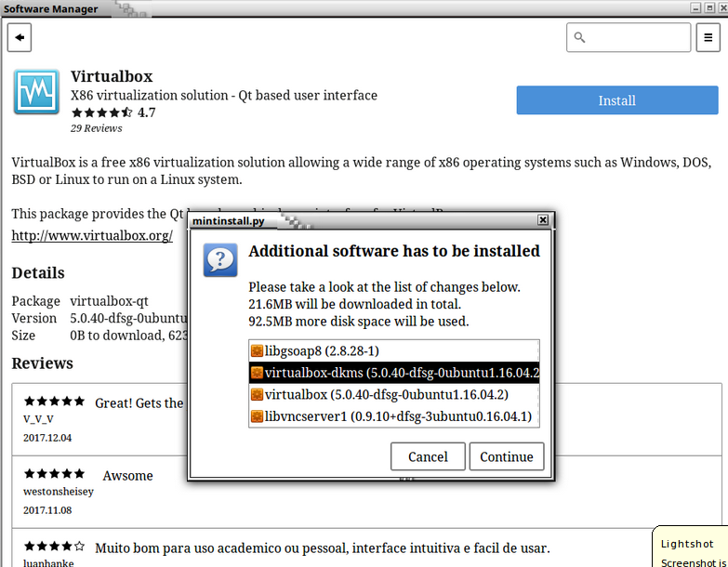Viewport: 728px width, 567px height.
Task: Go back with the arrow button
Action: point(20,37)
